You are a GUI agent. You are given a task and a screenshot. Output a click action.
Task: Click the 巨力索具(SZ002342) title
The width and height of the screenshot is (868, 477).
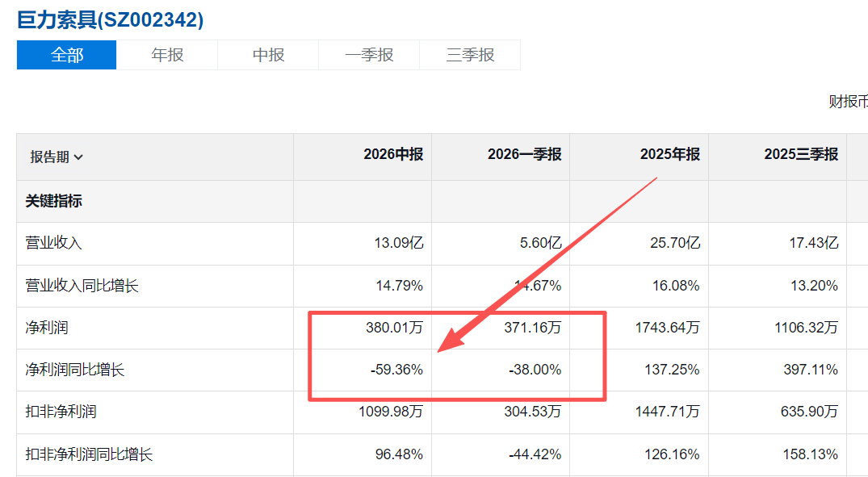110,20
